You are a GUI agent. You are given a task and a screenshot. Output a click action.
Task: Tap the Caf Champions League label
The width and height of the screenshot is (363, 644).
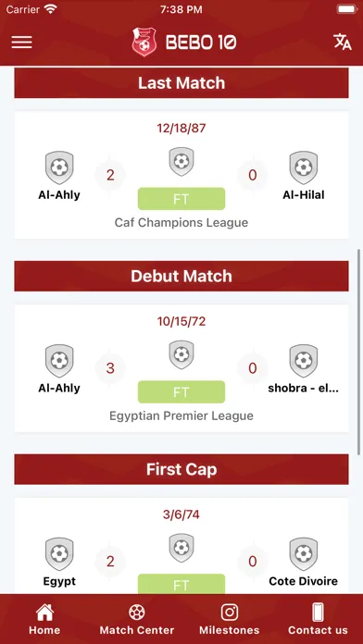(181, 223)
